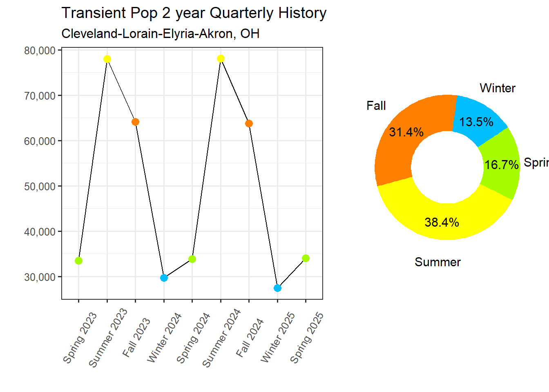Click the Fall 2024 orange data point
549x392 pixels.
[249, 124]
